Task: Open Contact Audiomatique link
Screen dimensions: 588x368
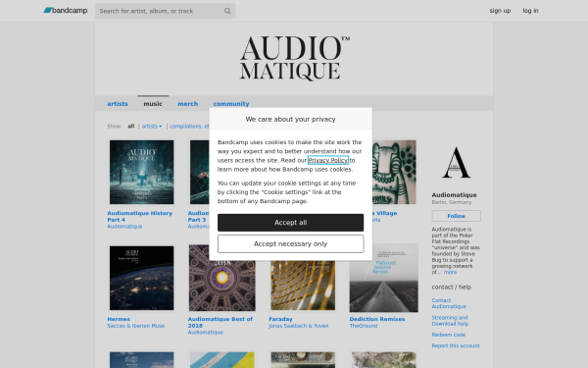Action: point(449,303)
